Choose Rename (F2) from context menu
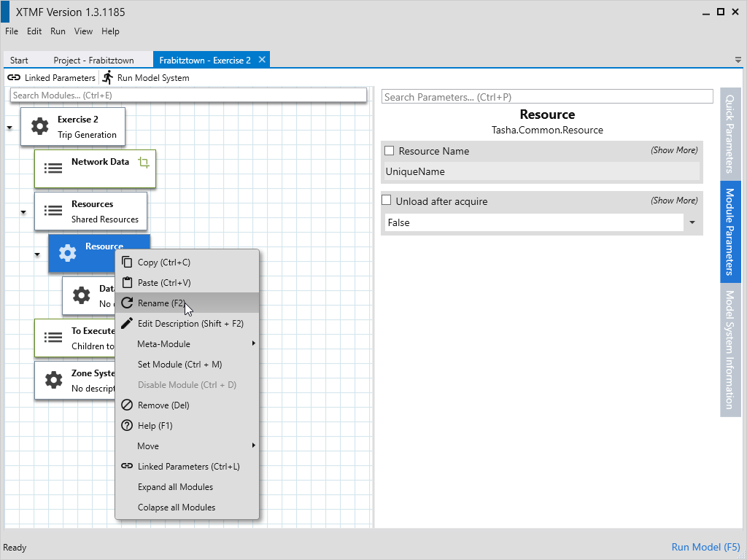 tap(160, 303)
